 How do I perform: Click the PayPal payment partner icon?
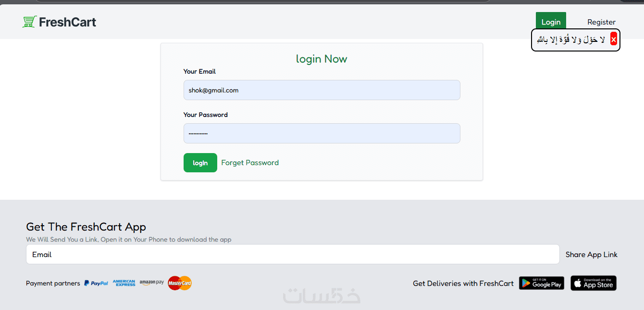pos(96,283)
